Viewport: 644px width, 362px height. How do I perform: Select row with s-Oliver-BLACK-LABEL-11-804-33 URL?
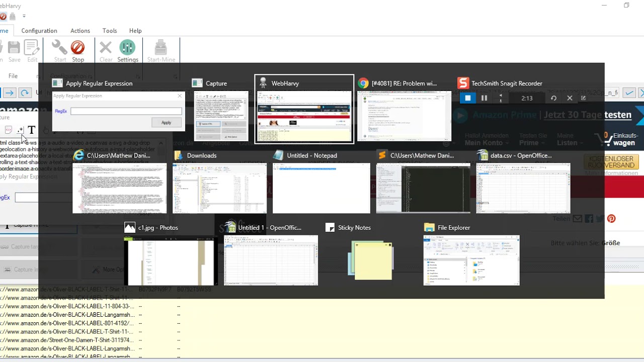pyautogui.click(x=67, y=306)
